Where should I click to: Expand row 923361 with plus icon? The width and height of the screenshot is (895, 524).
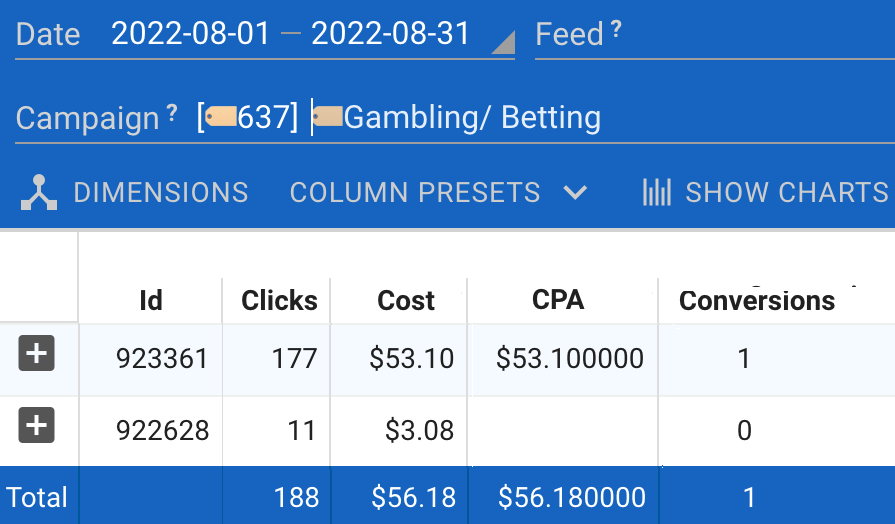pos(36,354)
